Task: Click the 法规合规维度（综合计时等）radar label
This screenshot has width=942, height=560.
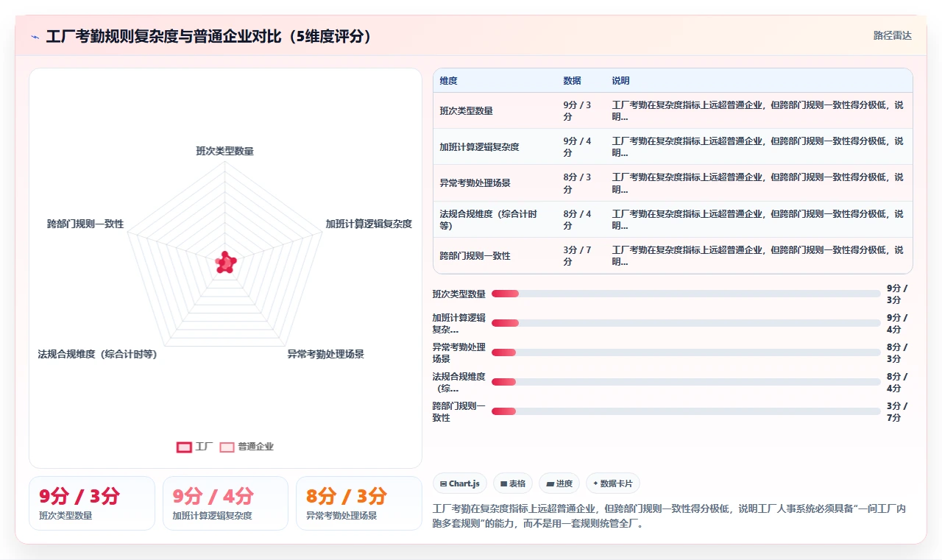Action: 97,354
